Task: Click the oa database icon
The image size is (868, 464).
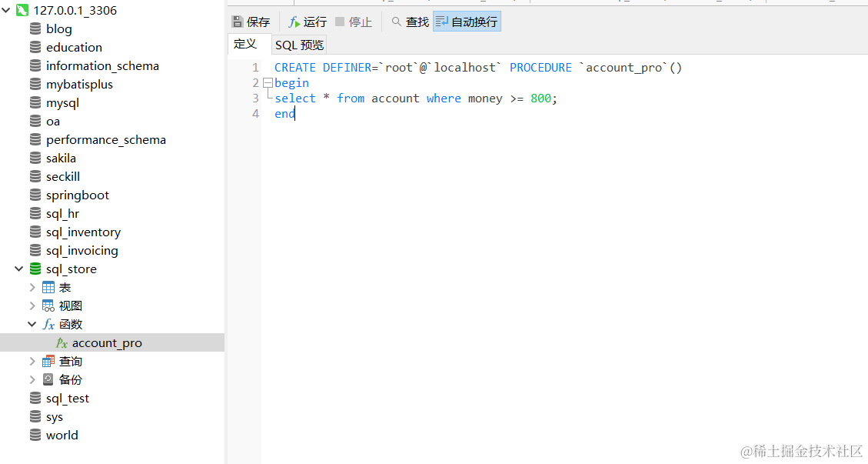Action: tap(35, 121)
